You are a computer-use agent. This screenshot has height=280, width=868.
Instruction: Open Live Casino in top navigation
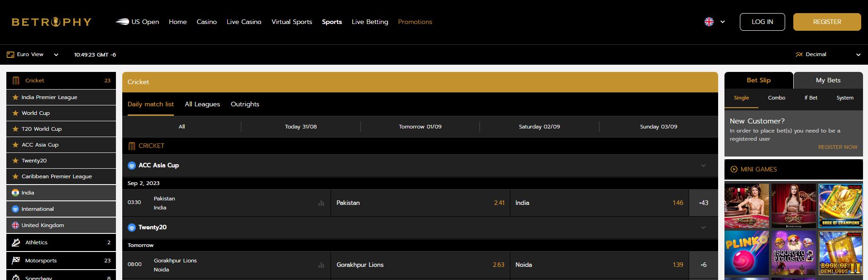click(x=244, y=22)
